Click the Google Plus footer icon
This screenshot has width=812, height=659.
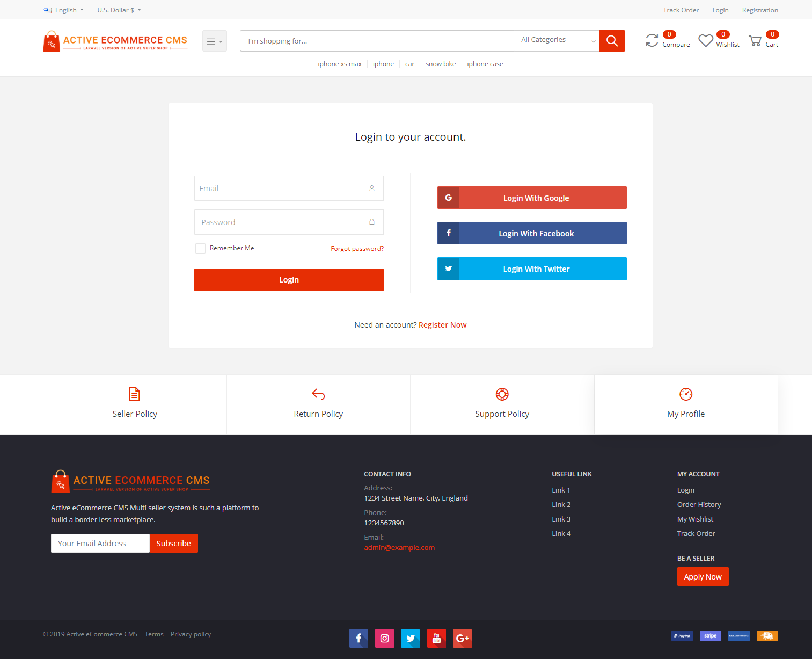[462, 638]
